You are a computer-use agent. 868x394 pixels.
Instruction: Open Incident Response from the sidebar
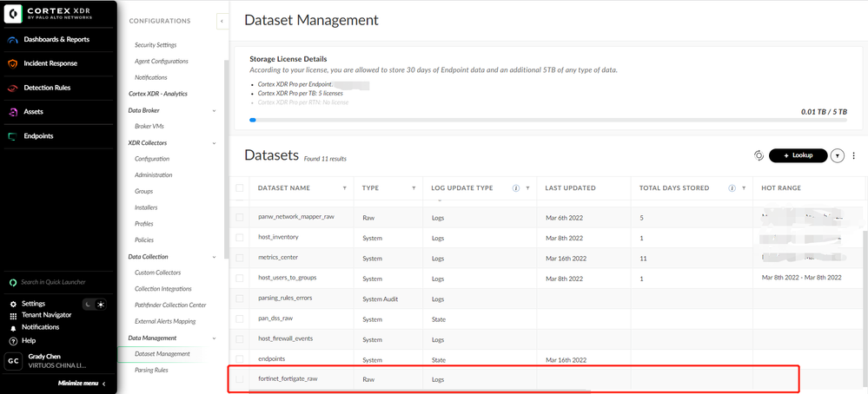(13, 64)
